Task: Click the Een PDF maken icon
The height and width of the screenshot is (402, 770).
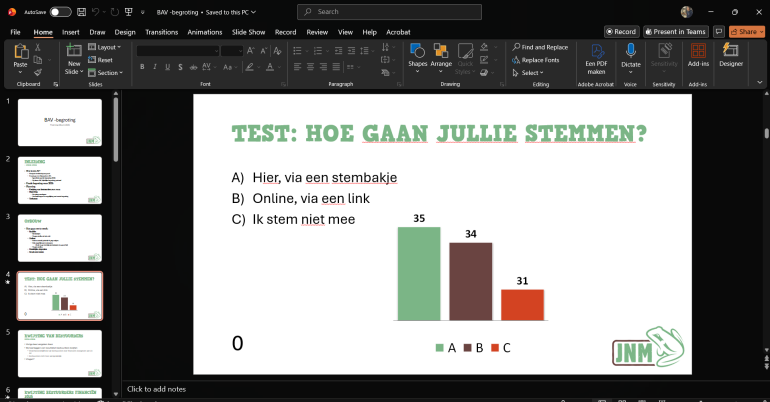Action: point(596,51)
